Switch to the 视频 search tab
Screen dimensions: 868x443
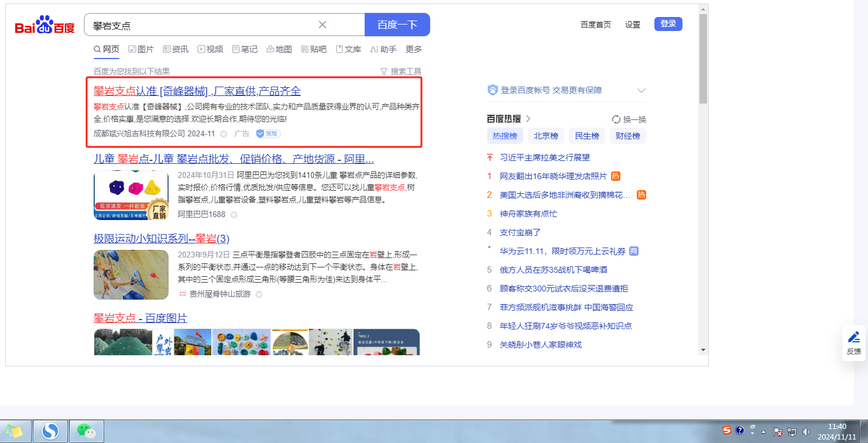coord(210,49)
